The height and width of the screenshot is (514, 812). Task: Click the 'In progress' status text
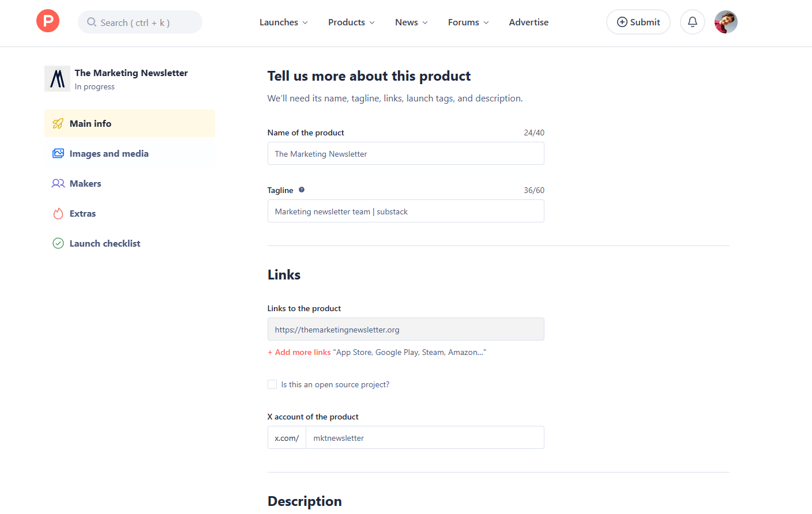point(95,86)
